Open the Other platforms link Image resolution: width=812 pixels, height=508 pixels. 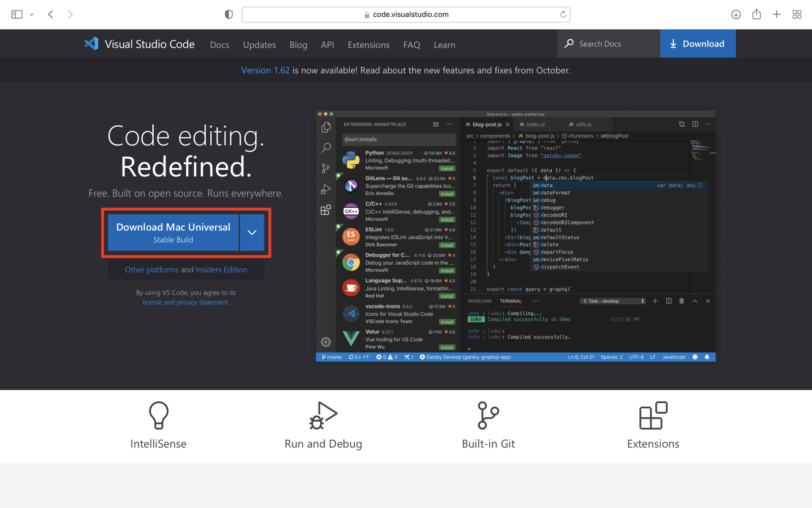click(152, 270)
